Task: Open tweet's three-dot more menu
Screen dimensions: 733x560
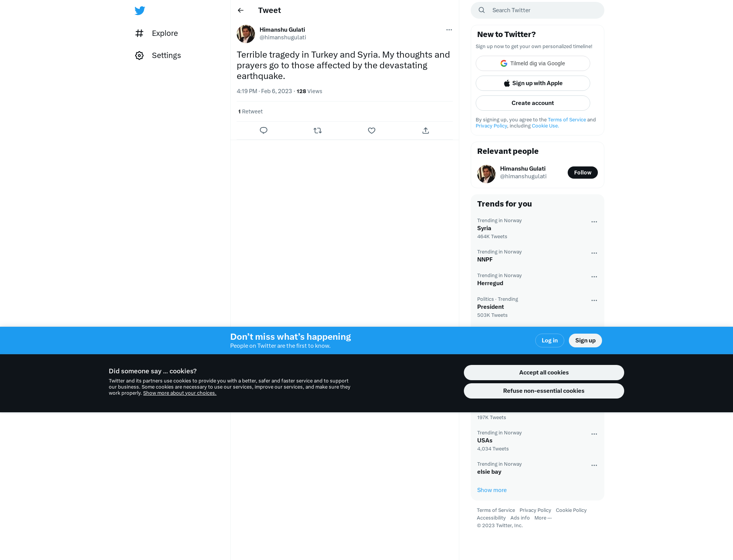Action: point(449,30)
